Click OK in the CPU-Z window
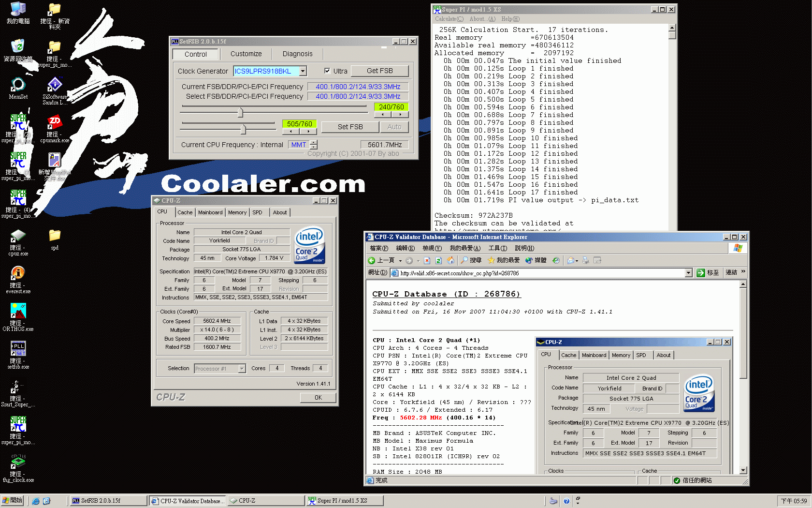The height and width of the screenshot is (508, 812). point(318,397)
